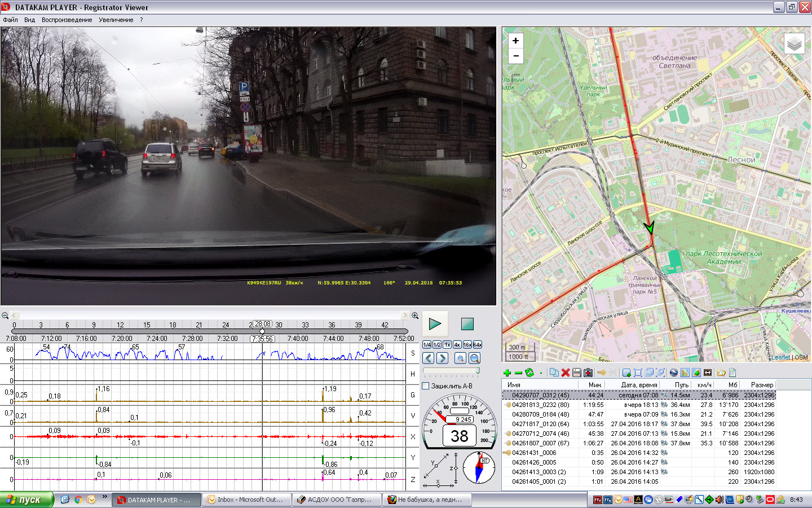Select the 1/4 slow-motion speed button
This screenshot has width=812, height=508.
(427, 345)
